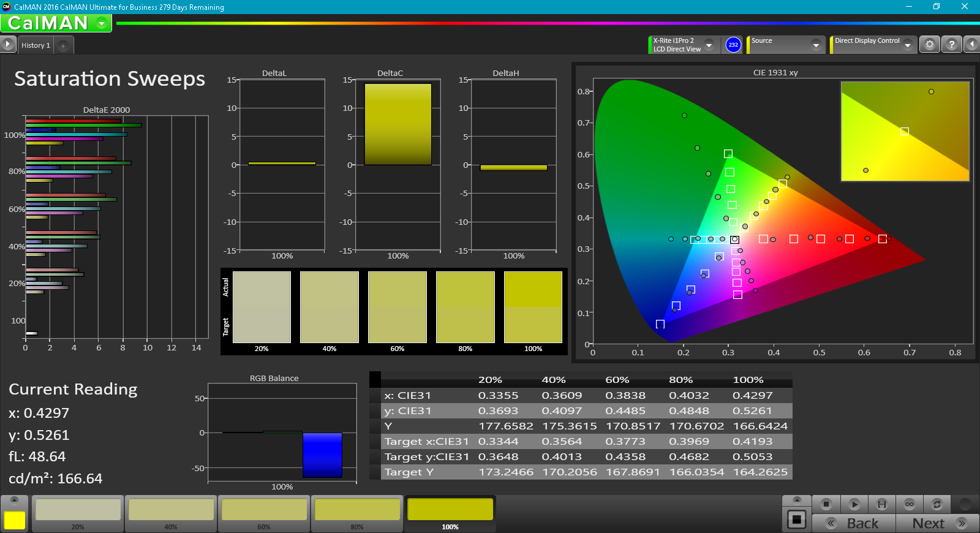Expand the left side panel arrow

point(7,44)
